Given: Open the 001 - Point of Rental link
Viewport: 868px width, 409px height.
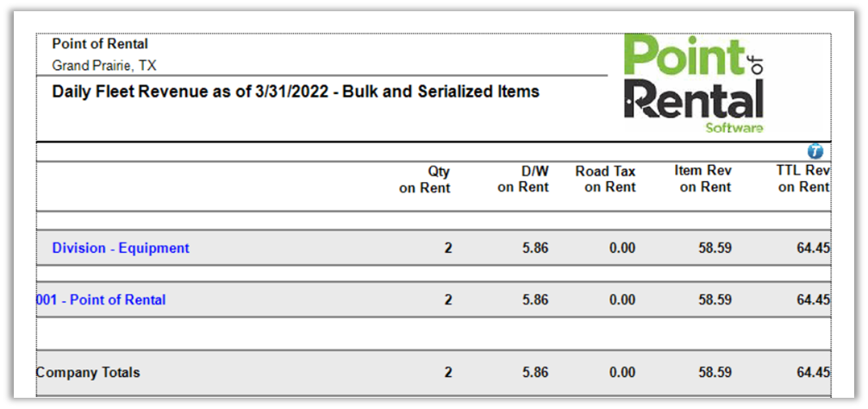Looking at the screenshot, I should [101, 300].
